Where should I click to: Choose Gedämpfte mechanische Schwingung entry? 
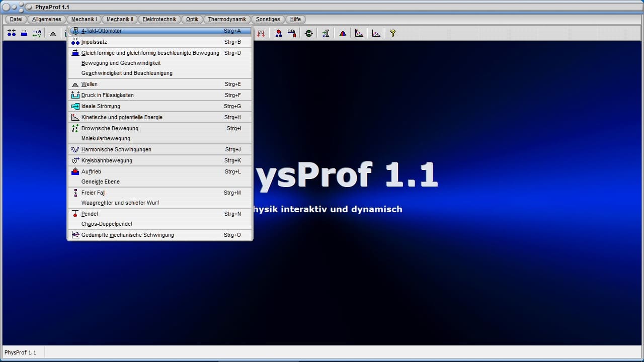click(160, 235)
